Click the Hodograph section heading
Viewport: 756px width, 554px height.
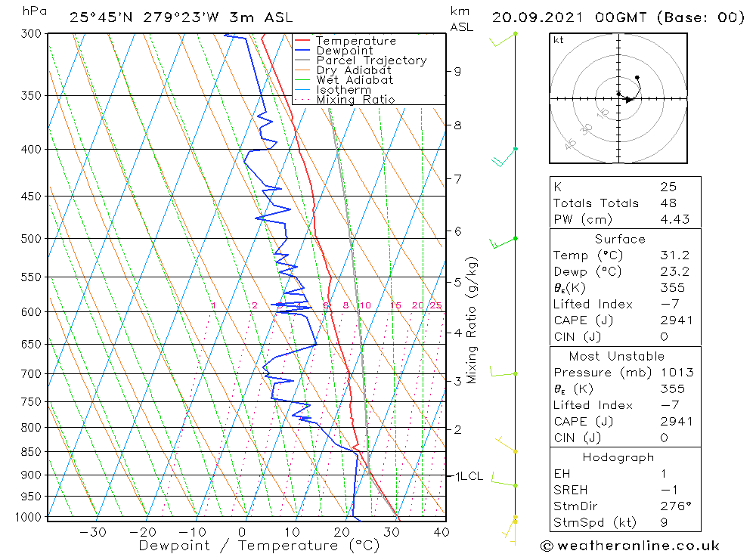pyautogui.click(x=618, y=457)
